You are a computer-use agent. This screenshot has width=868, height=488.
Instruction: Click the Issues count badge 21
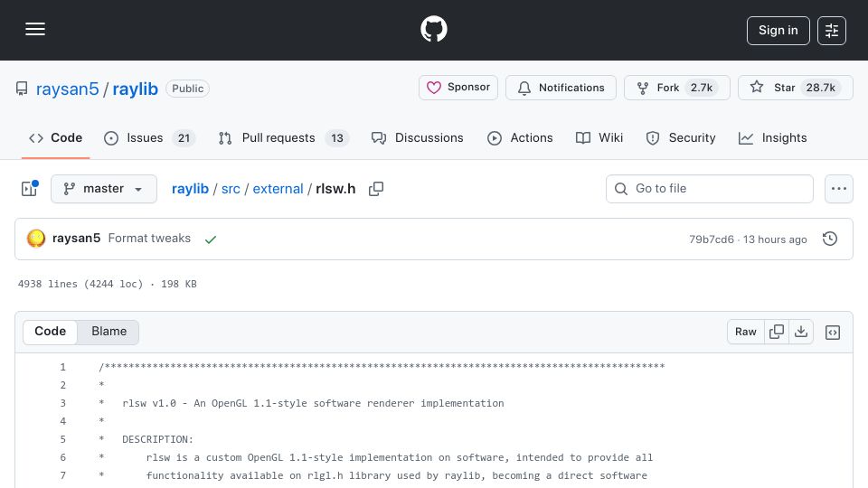coord(184,138)
